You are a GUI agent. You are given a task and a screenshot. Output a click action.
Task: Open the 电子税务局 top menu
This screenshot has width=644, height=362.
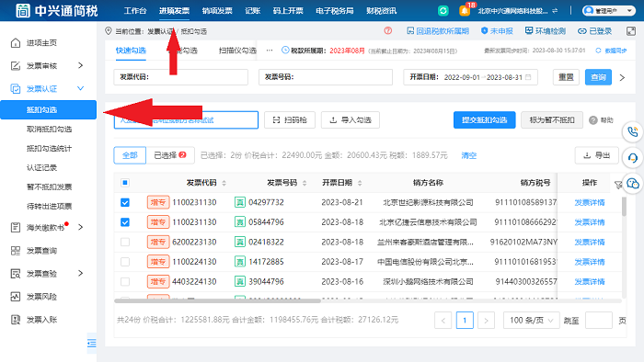point(335,11)
